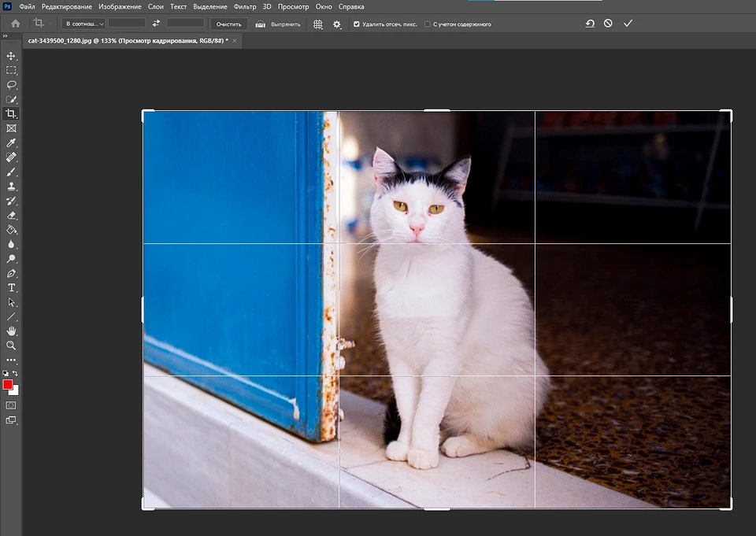Select the Lasso tool
The image size is (756, 536).
pyautogui.click(x=11, y=85)
